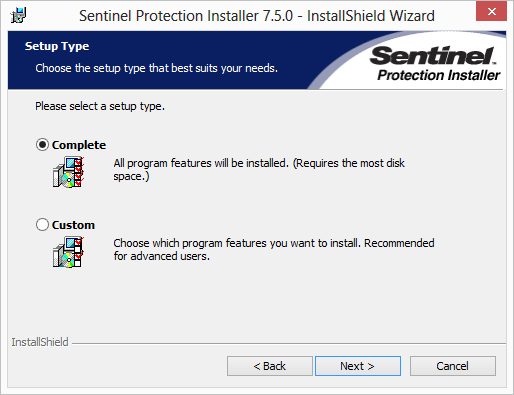Click the InstallShield brand text
The height and width of the screenshot is (395, 514).
(x=40, y=342)
